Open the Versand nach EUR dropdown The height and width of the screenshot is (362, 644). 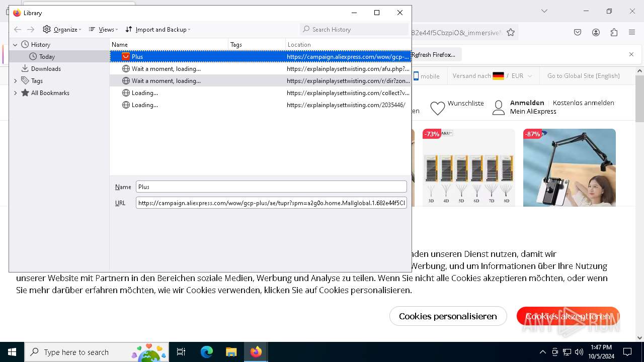(492, 76)
